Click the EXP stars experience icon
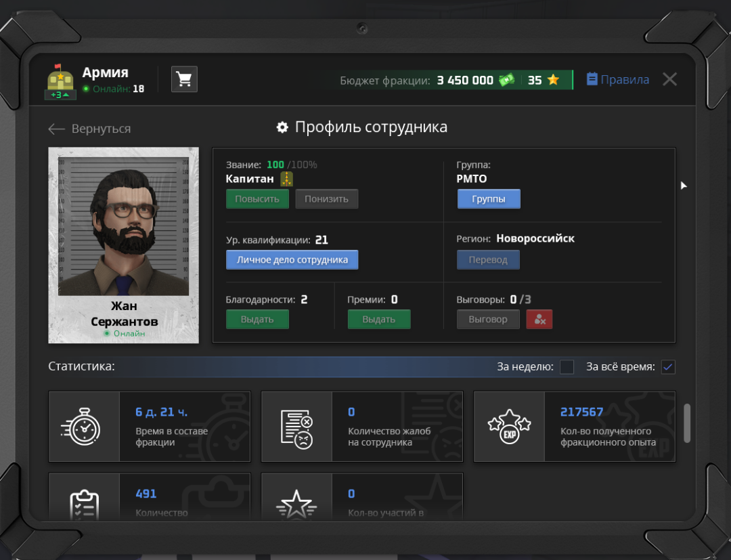The width and height of the screenshot is (731, 560). tap(509, 427)
